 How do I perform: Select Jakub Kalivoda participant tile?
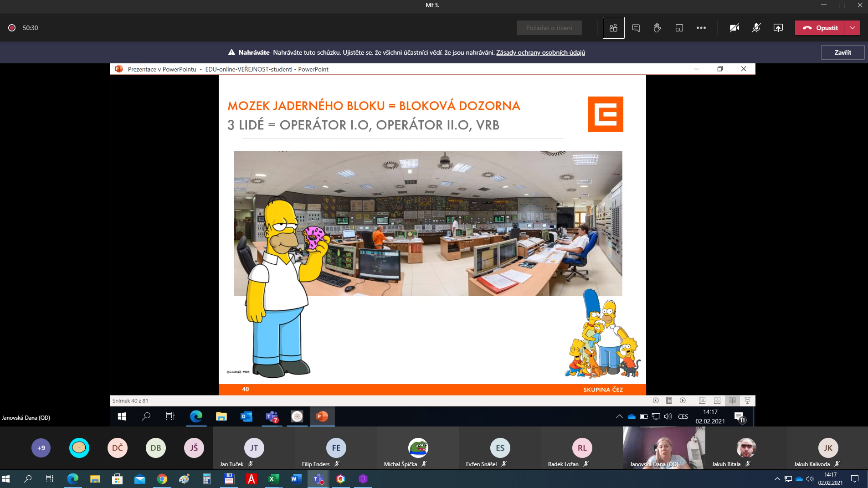click(x=828, y=448)
